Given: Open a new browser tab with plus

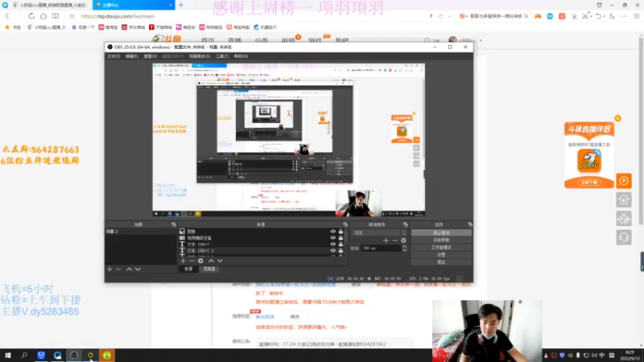Looking at the screenshot, I should (180, 5).
